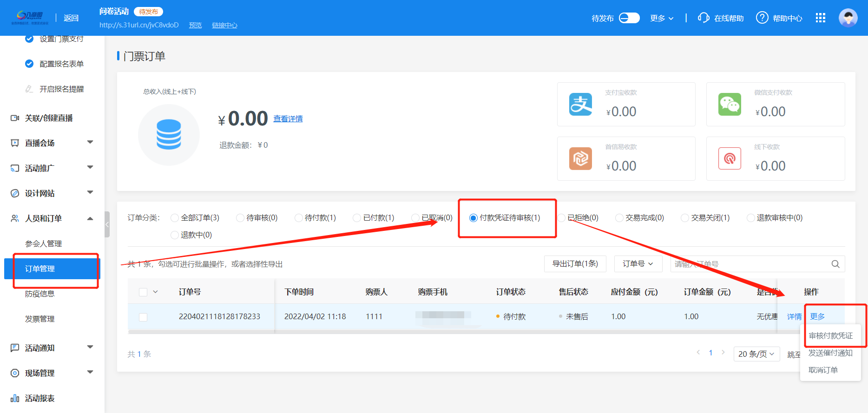Check the order 2204021118128178233 row checkbox
868x413 pixels.
coord(143,317)
